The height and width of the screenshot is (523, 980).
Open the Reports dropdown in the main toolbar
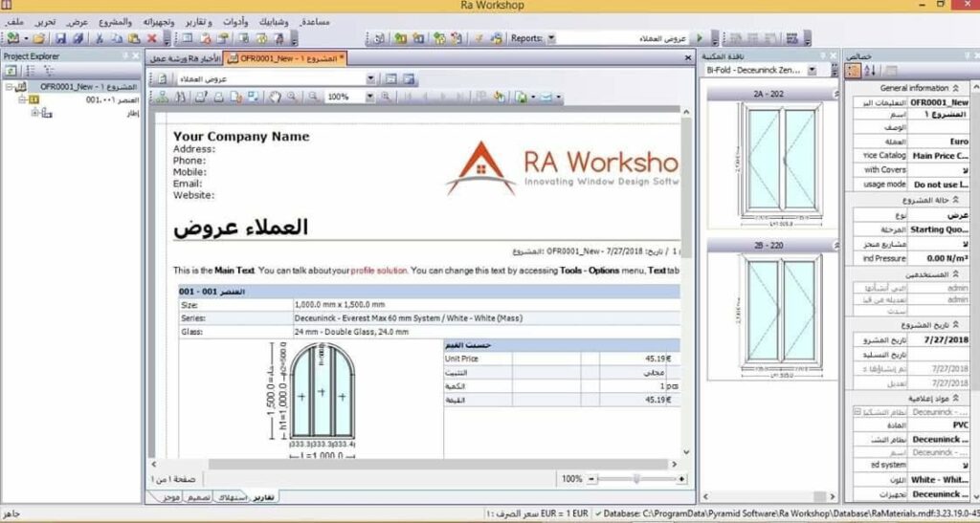point(551,38)
